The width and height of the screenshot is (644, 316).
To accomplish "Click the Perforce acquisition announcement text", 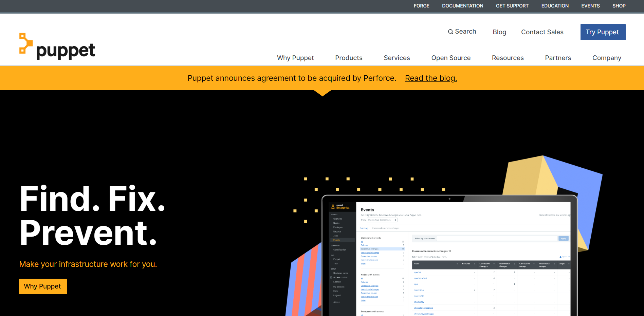I will (x=292, y=78).
